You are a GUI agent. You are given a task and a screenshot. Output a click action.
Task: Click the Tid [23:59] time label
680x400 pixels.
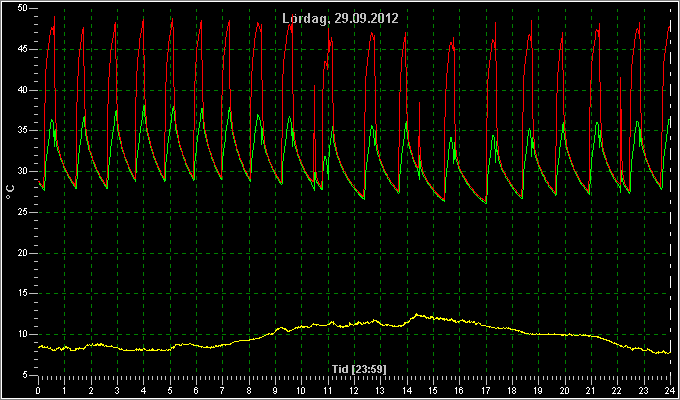point(359,369)
